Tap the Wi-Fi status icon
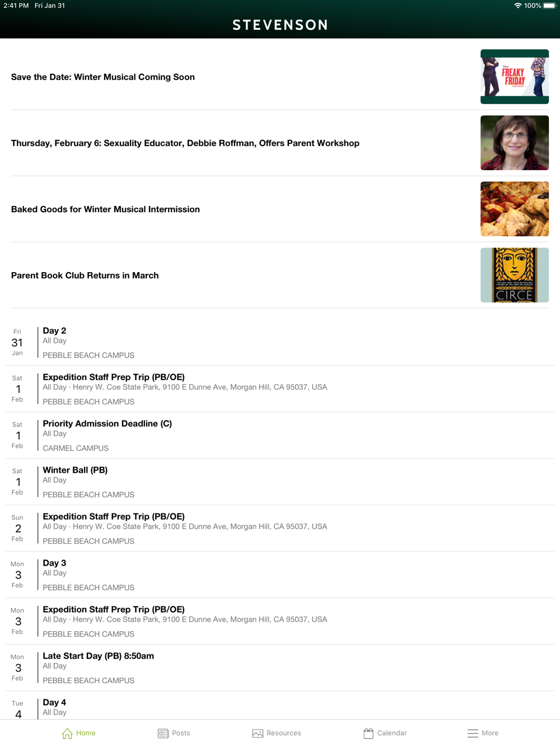The height and width of the screenshot is (747, 560). point(518,6)
